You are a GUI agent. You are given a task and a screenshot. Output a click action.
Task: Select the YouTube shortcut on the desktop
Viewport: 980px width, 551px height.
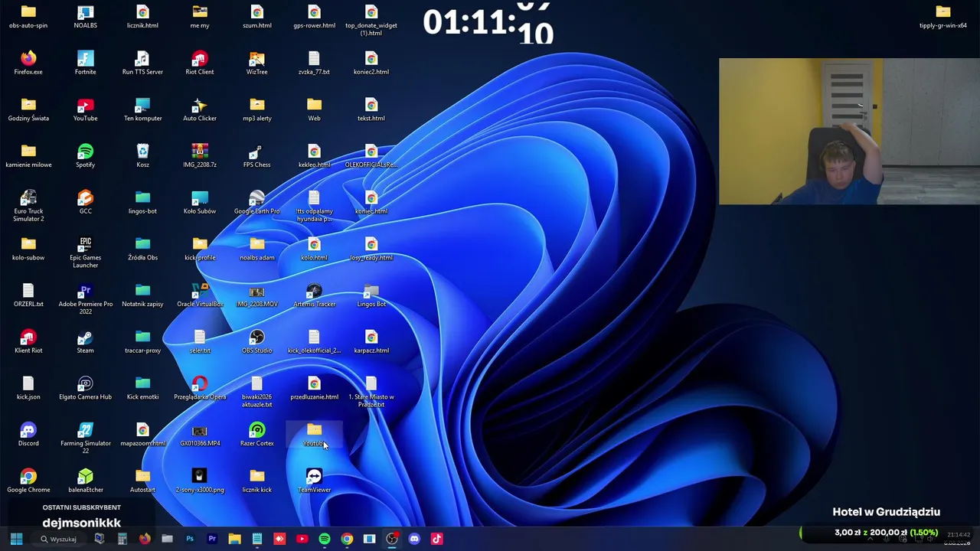[85, 109]
